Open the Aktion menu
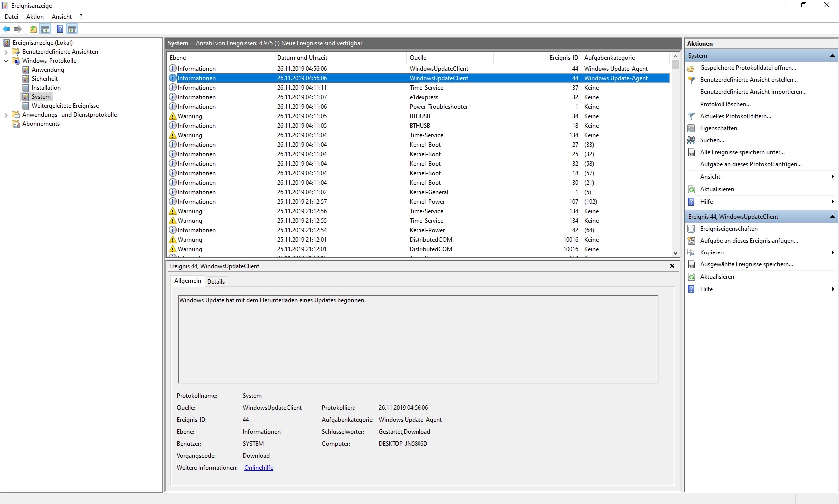 (x=35, y=17)
